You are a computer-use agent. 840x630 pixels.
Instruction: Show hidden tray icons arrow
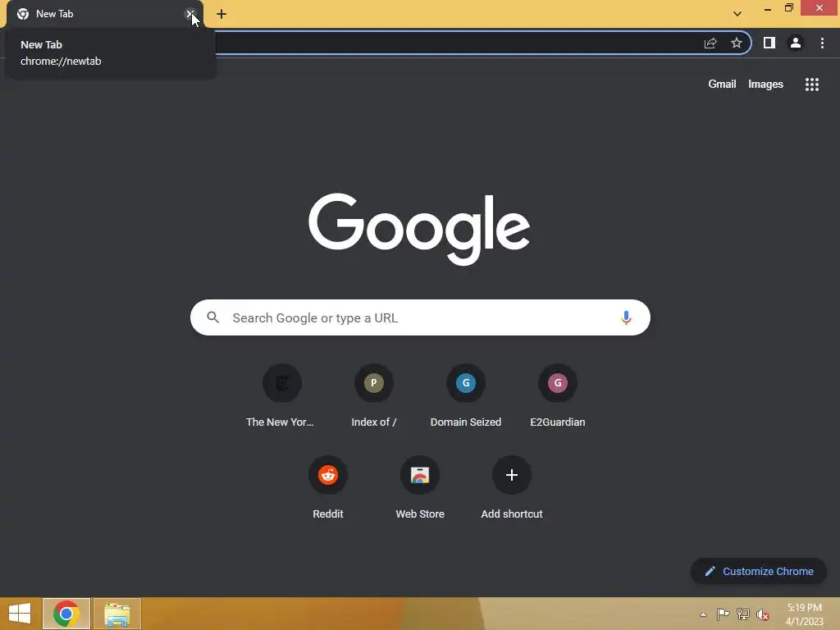(703, 614)
